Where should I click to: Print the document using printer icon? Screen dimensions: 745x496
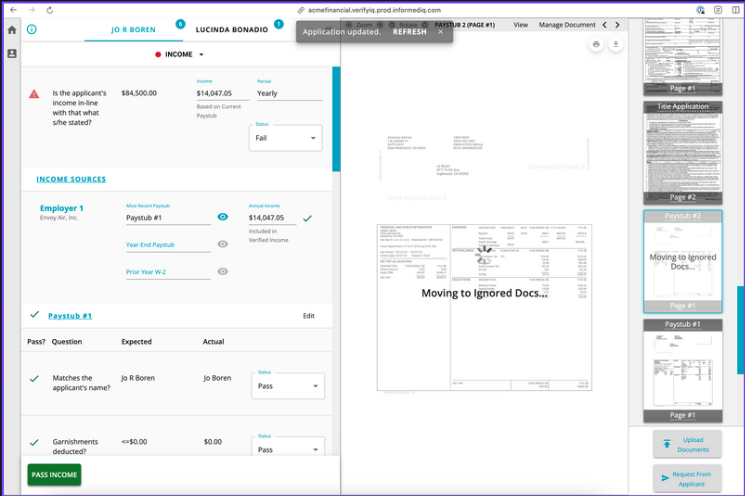click(x=596, y=45)
